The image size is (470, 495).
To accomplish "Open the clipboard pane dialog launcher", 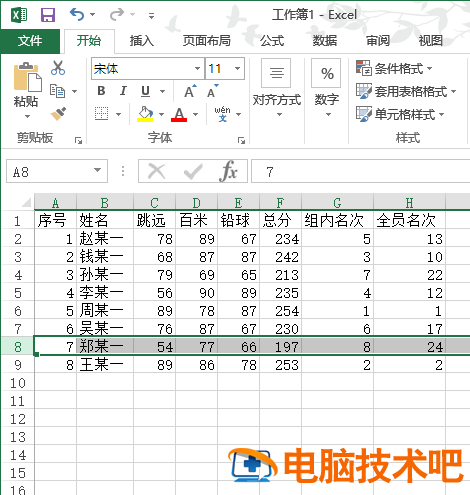I will [78, 141].
